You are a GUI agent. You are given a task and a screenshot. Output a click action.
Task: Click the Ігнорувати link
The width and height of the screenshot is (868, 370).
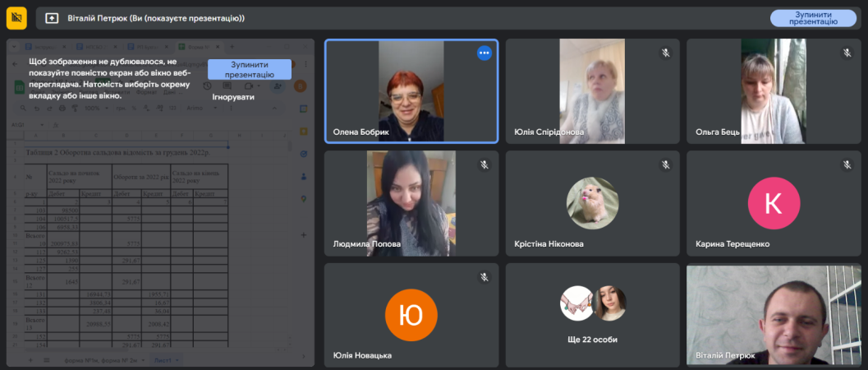233,97
